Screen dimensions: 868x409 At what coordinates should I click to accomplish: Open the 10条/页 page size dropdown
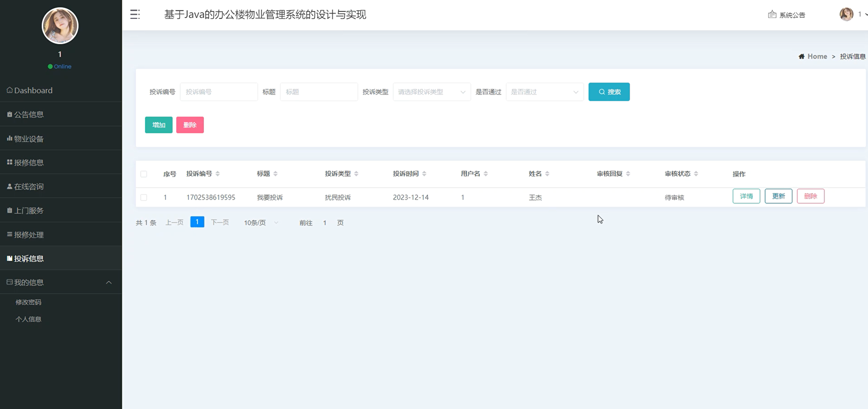click(x=261, y=223)
